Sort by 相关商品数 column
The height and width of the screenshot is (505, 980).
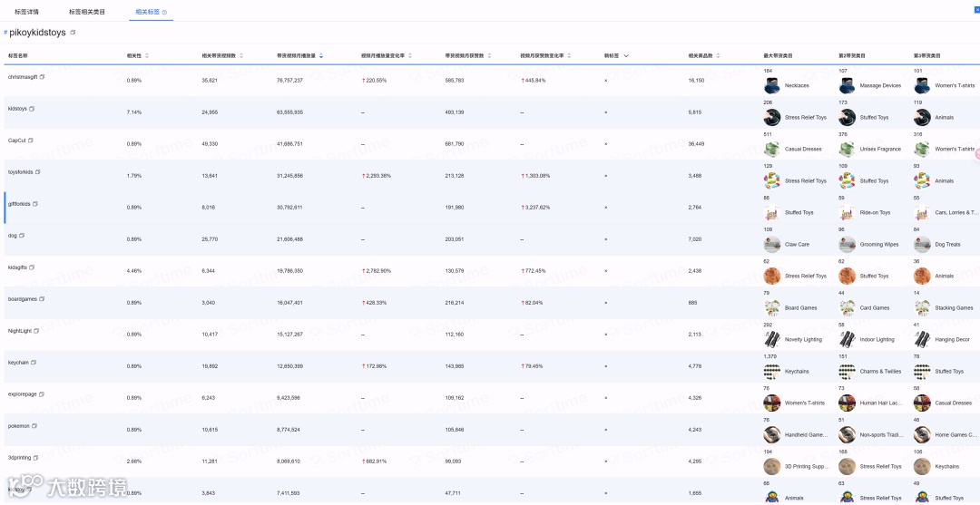718,55
